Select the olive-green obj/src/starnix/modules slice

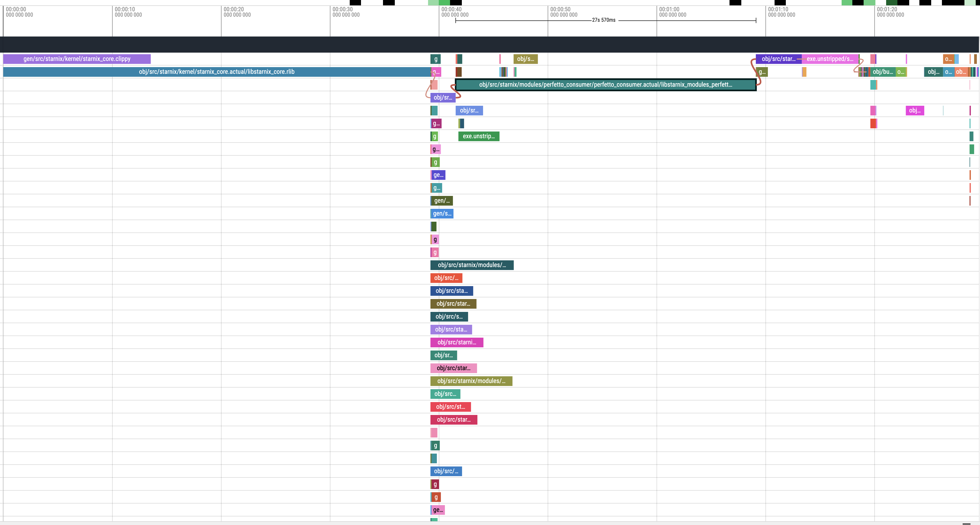coord(471,381)
